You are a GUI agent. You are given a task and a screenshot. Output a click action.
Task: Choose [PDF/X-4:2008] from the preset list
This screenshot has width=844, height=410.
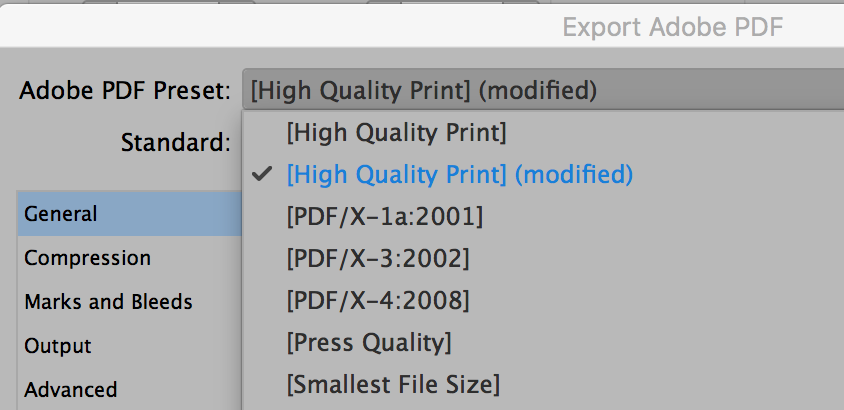pos(377,300)
